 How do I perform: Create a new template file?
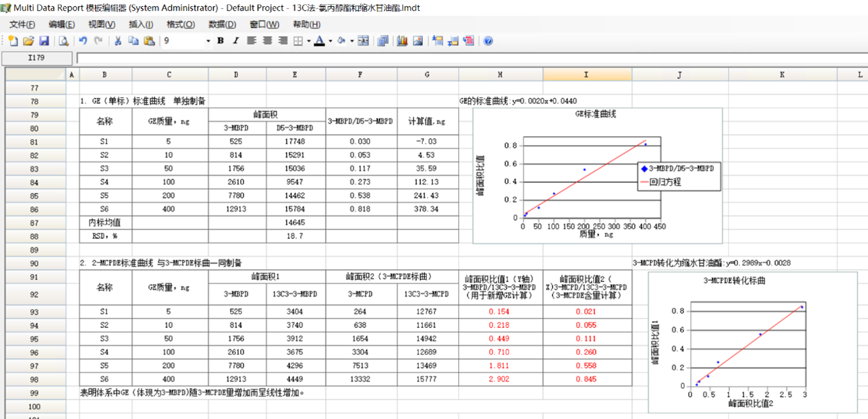click(13, 41)
